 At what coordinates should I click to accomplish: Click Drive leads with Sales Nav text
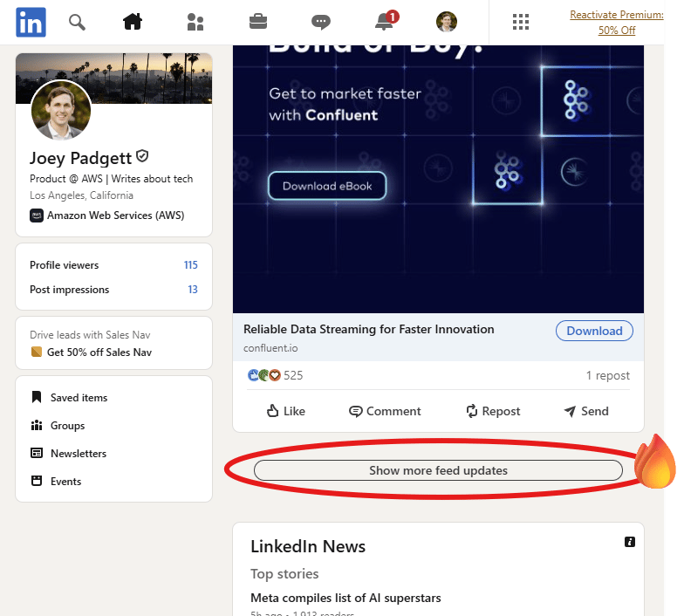[x=90, y=335]
